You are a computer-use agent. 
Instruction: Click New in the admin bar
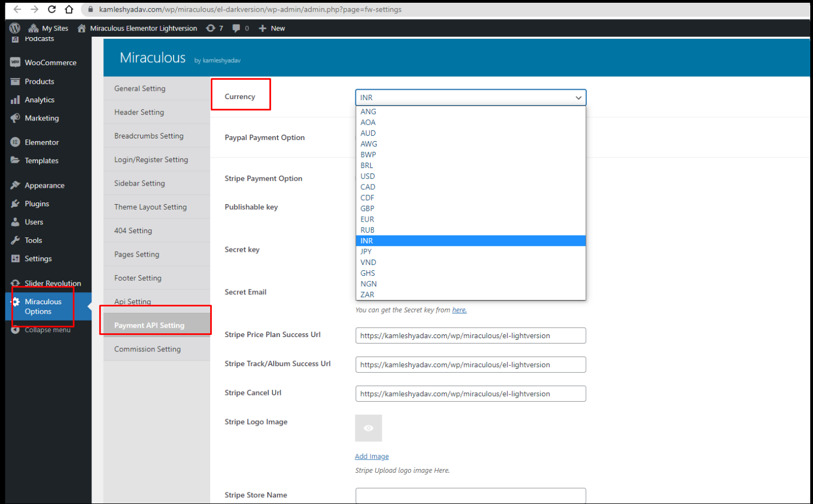point(272,28)
